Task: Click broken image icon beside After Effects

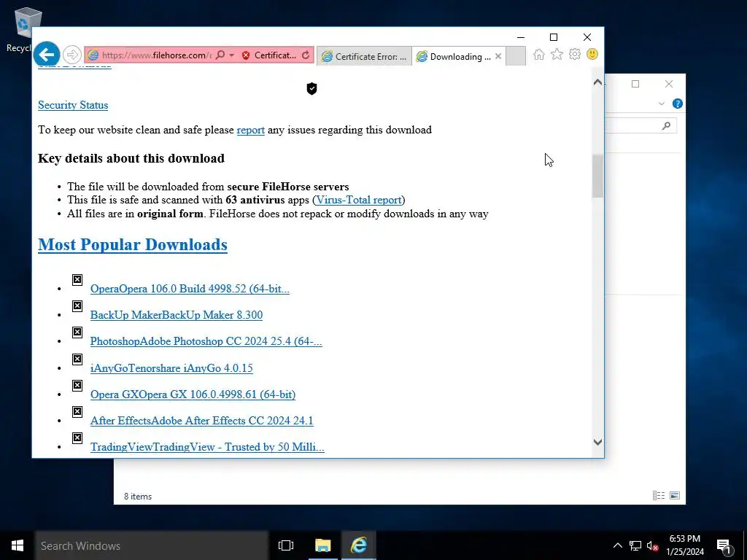Action: click(x=77, y=412)
